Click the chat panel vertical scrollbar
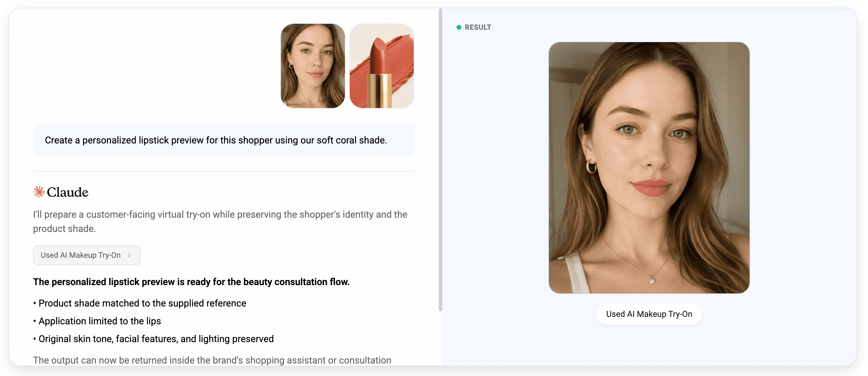 pos(441,160)
